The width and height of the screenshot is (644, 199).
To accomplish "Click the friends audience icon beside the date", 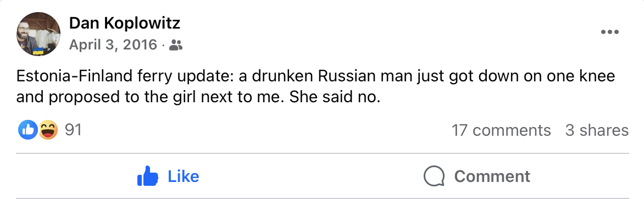I will [x=176, y=45].
